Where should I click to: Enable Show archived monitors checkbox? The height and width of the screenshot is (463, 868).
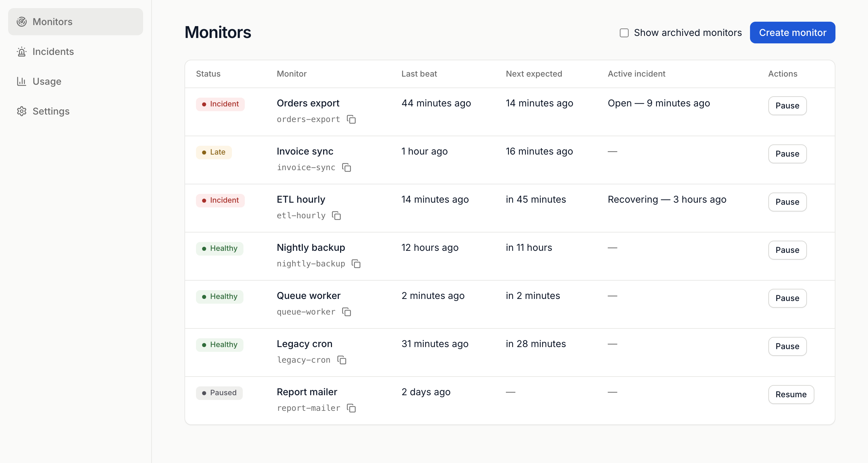point(624,33)
